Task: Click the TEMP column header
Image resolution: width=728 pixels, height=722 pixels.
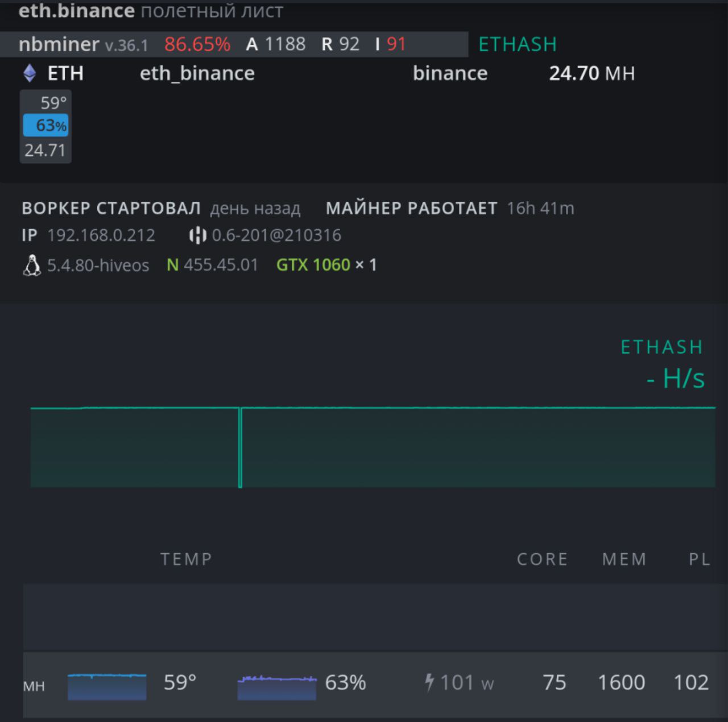Action: click(x=186, y=559)
